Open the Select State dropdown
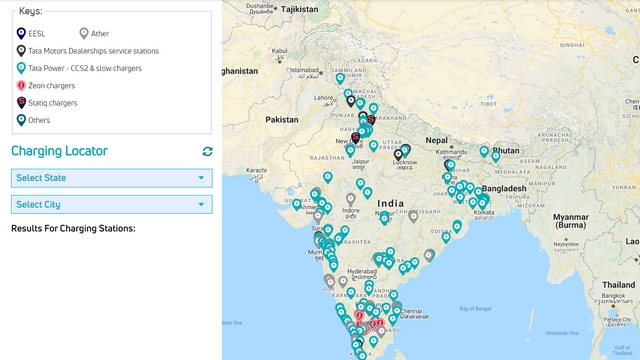 112,178
